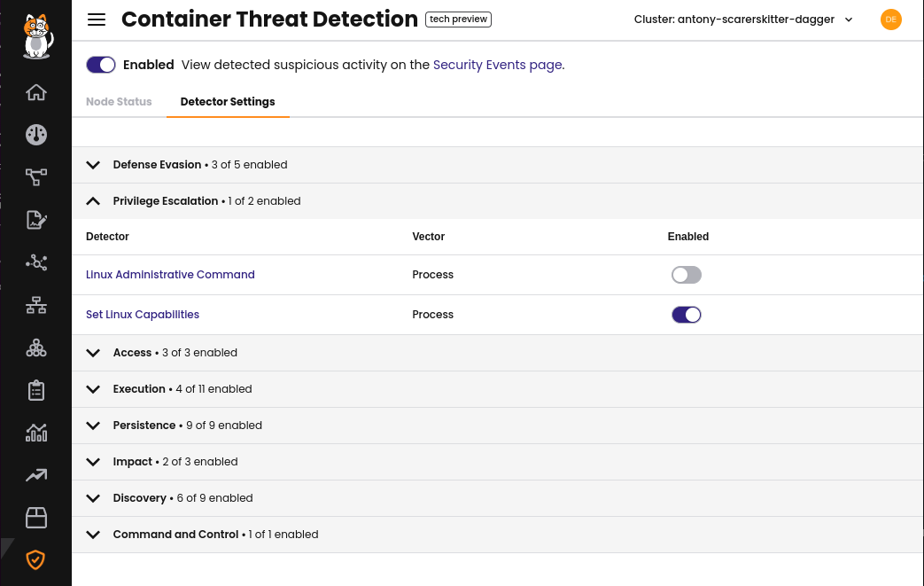Open the antony-scarerskitter-dagger cluster dropdown
Screen dimensions: 924x586
point(743,19)
